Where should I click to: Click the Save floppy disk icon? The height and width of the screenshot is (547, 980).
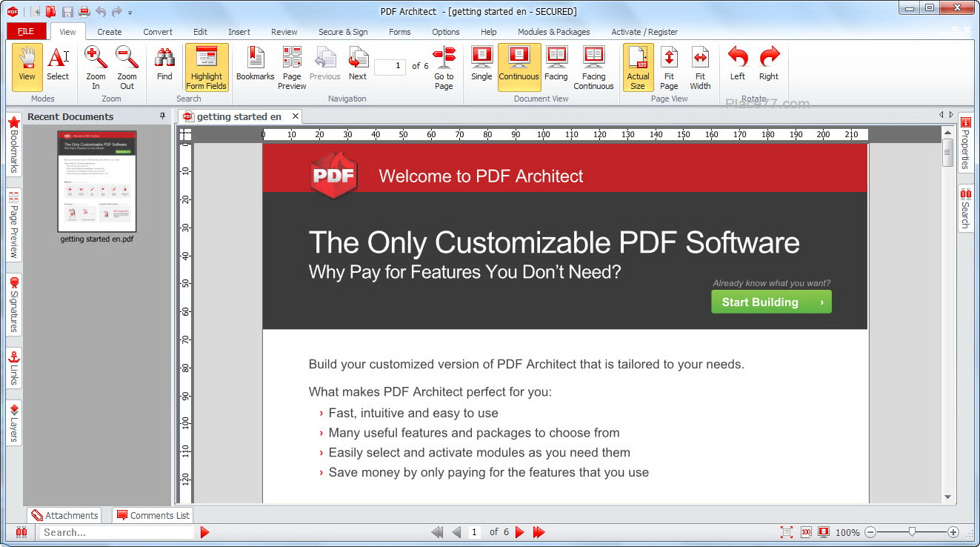[67, 11]
